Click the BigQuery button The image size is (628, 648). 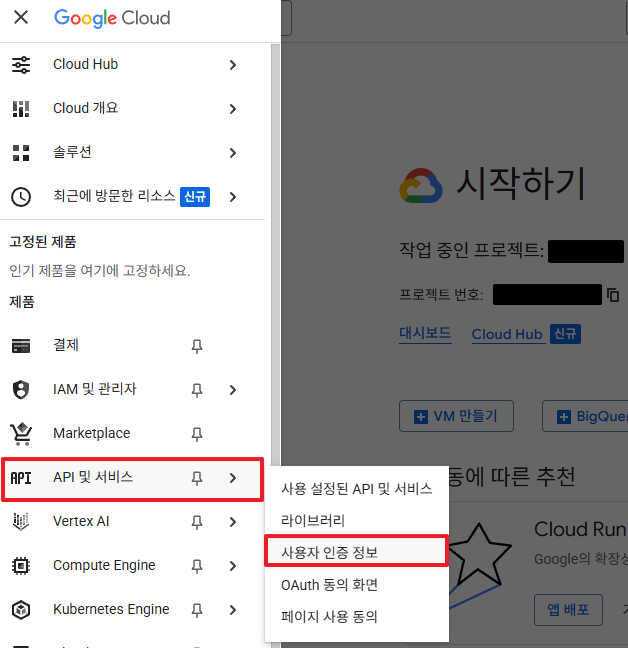point(585,416)
